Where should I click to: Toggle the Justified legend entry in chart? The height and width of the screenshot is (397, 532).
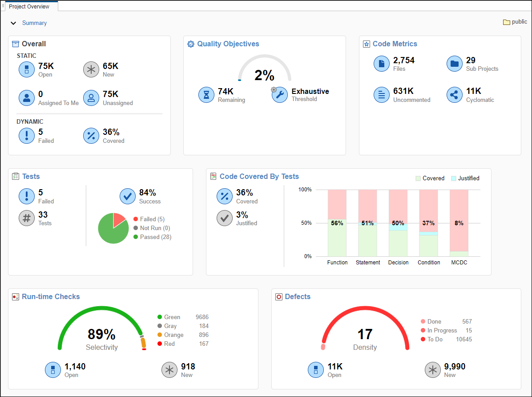[x=465, y=178]
